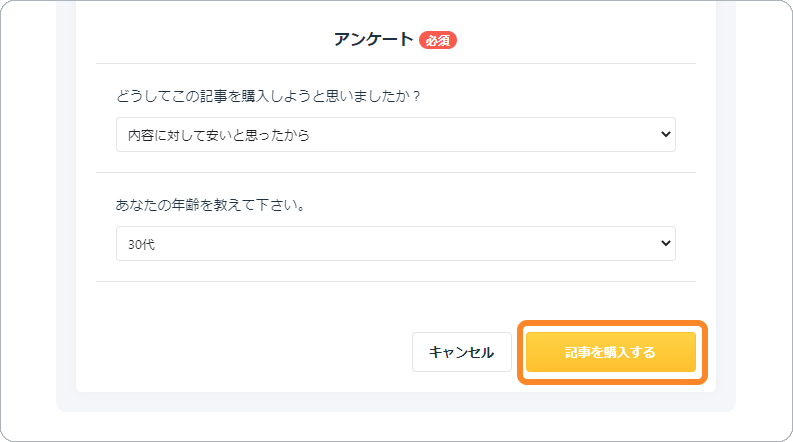Click the あなたの年齢を教えて下さい label

(210, 205)
